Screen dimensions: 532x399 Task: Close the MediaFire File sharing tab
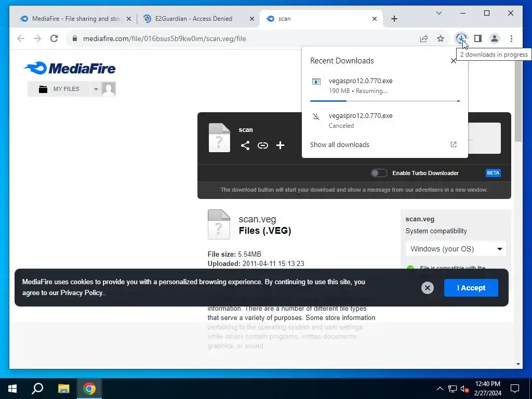point(129,19)
